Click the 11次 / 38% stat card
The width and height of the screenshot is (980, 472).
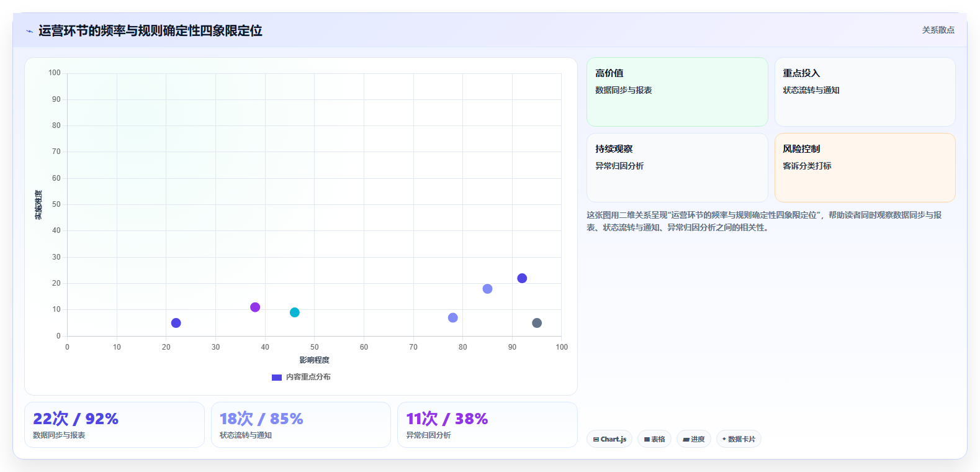pos(487,425)
